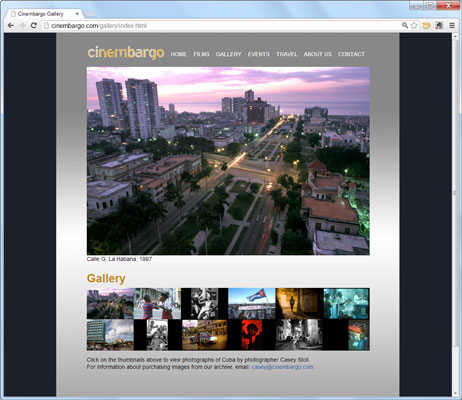Click the CONTACT navigation link
The height and width of the screenshot is (400, 462).
coord(351,54)
